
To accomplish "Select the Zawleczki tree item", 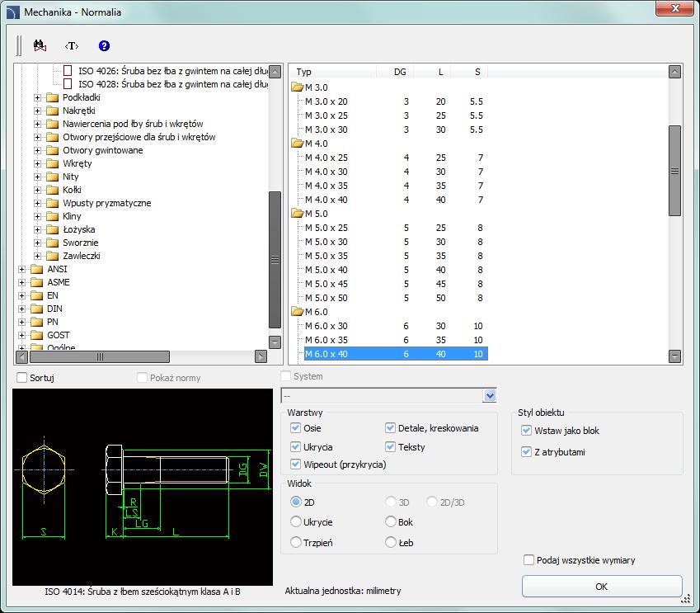I will (x=82, y=256).
